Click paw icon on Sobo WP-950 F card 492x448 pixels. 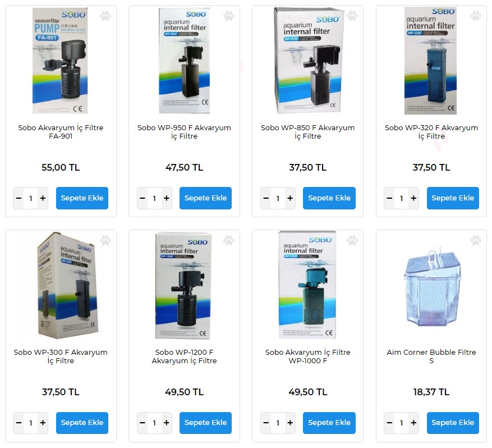(229, 16)
